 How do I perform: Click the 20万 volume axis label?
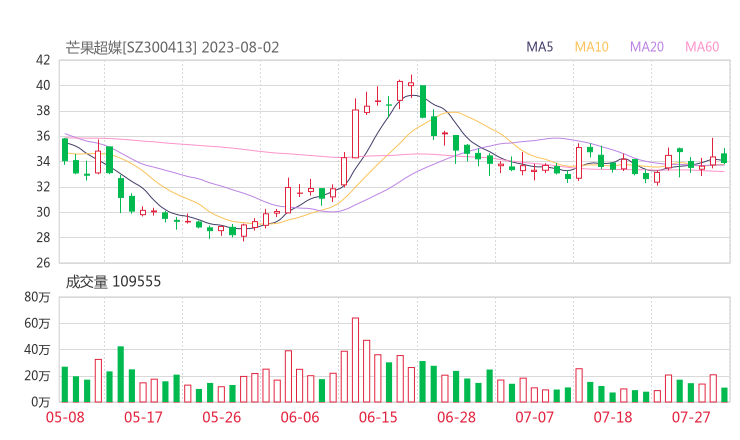pos(37,376)
